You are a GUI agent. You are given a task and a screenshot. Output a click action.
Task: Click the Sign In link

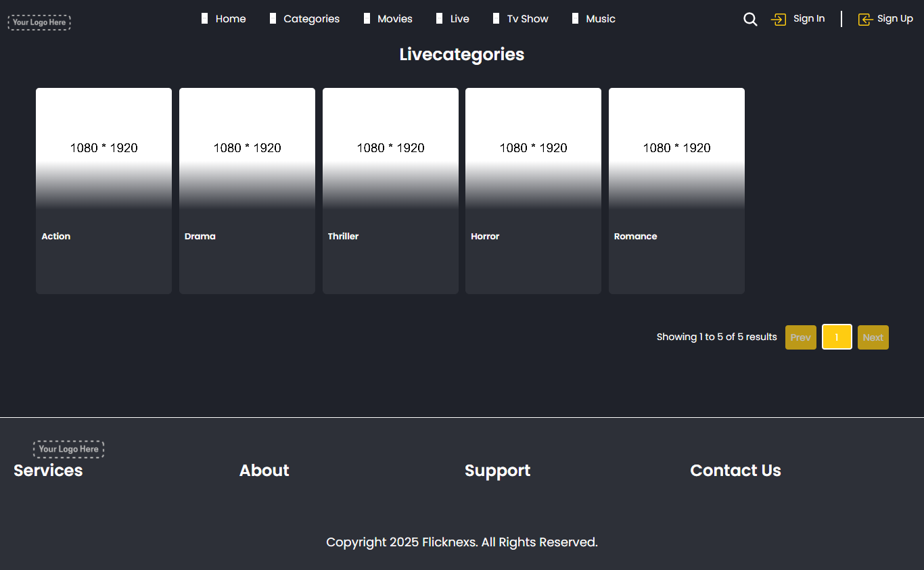click(808, 19)
